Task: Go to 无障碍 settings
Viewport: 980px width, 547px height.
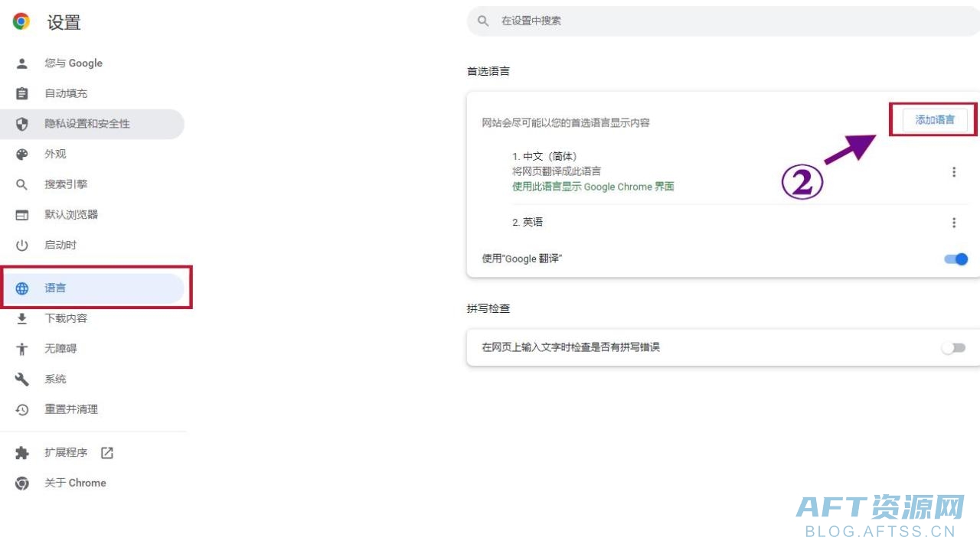Action: (92, 349)
